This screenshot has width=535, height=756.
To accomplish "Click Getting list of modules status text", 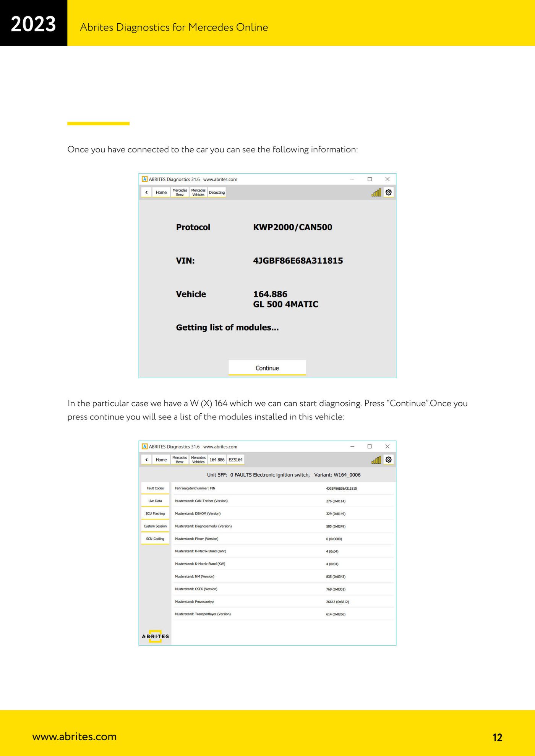I will pos(227,327).
